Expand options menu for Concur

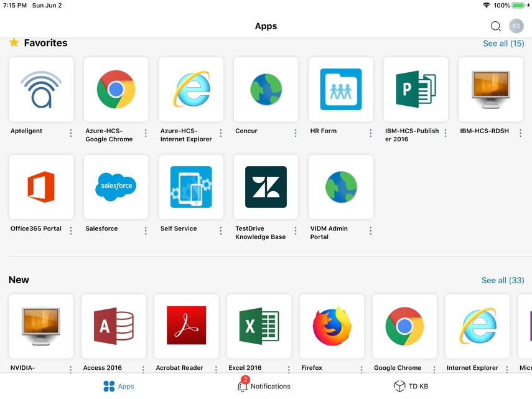tap(296, 133)
